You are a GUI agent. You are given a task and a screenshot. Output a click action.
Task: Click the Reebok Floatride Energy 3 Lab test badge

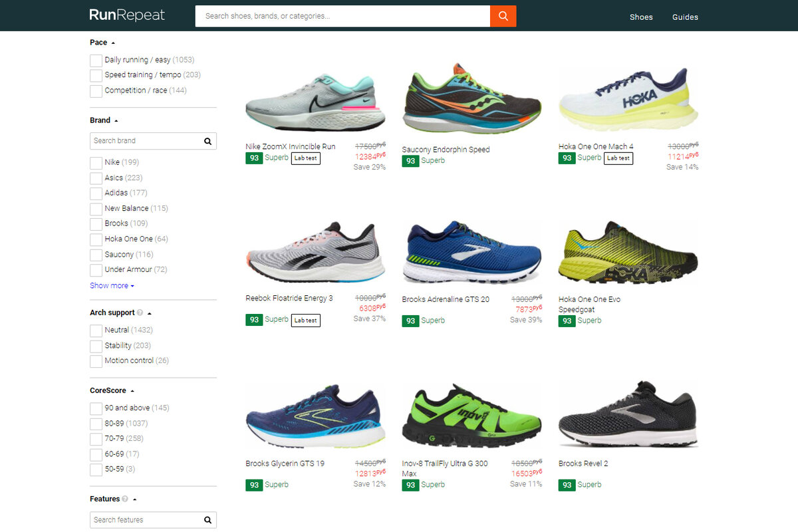click(x=306, y=320)
